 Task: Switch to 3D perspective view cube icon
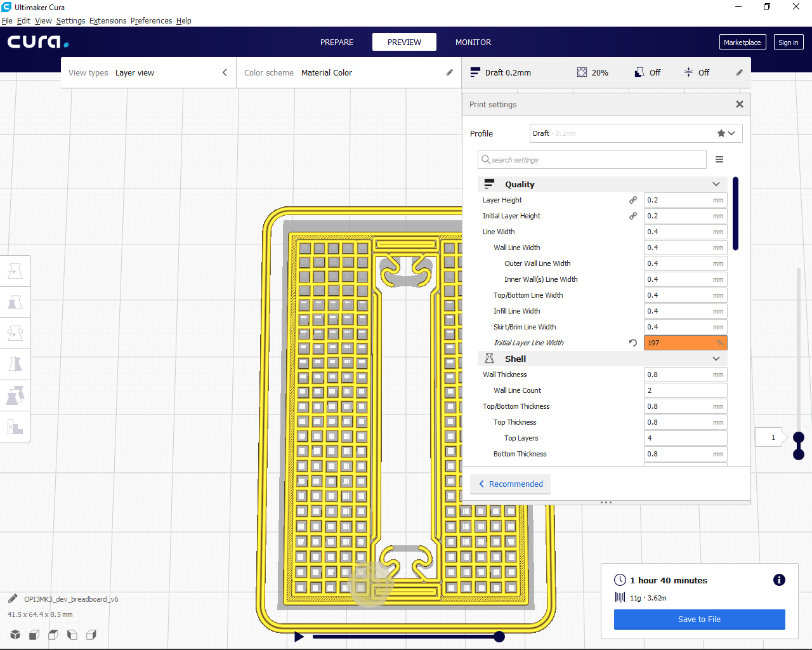[x=15, y=635]
